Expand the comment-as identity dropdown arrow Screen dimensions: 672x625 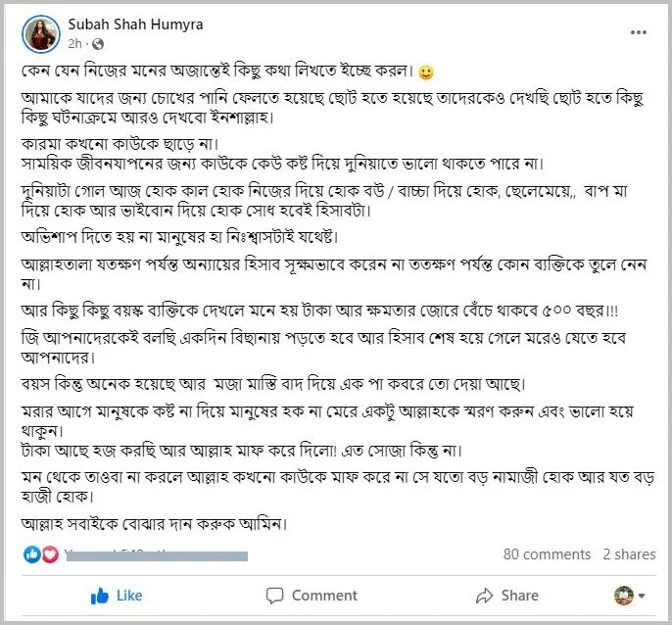[642, 596]
